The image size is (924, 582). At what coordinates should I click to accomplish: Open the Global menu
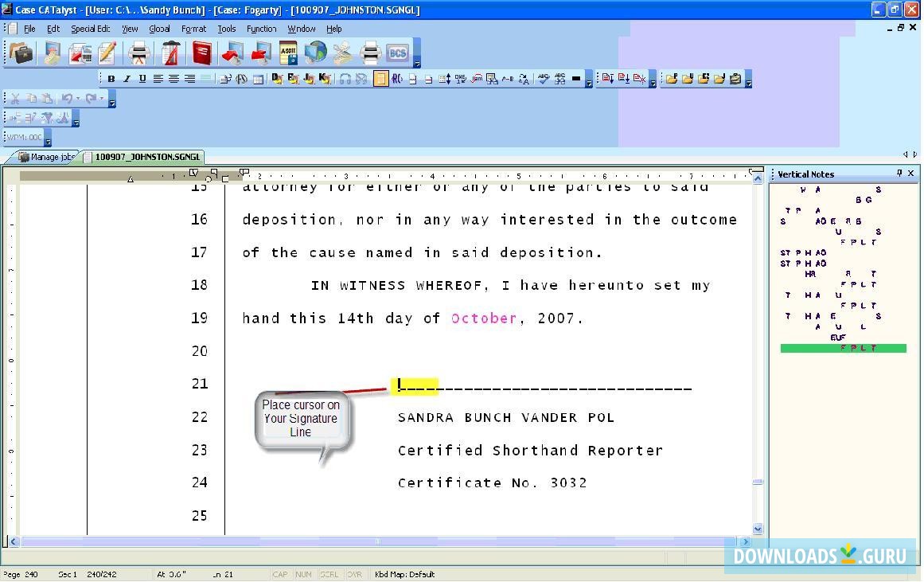pos(159,29)
